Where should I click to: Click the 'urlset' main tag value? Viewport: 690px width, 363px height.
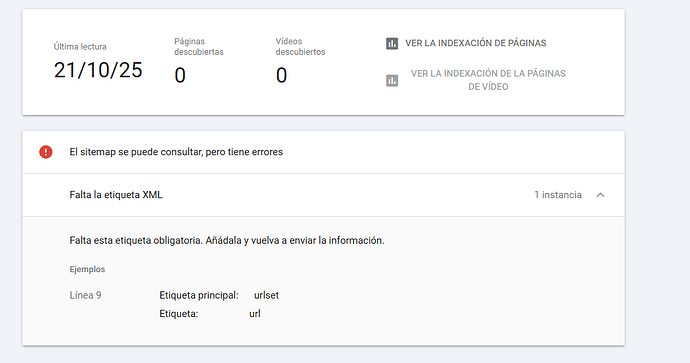pyautogui.click(x=266, y=295)
